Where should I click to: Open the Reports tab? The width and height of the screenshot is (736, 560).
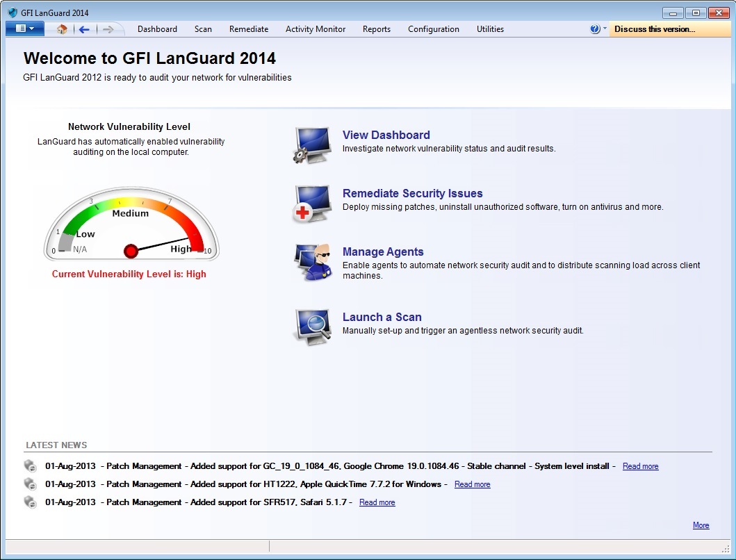click(x=377, y=29)
